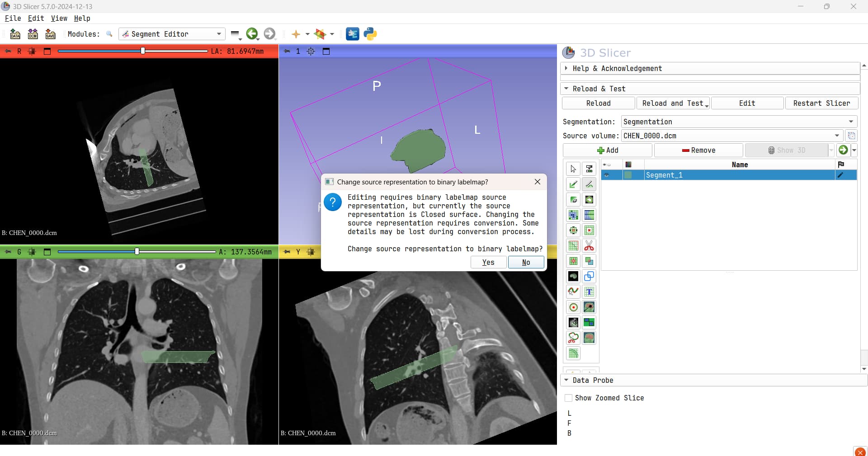Screen dimensions: 868x456
Task: Toggle the red slice view pin
Action: (8, 52)
